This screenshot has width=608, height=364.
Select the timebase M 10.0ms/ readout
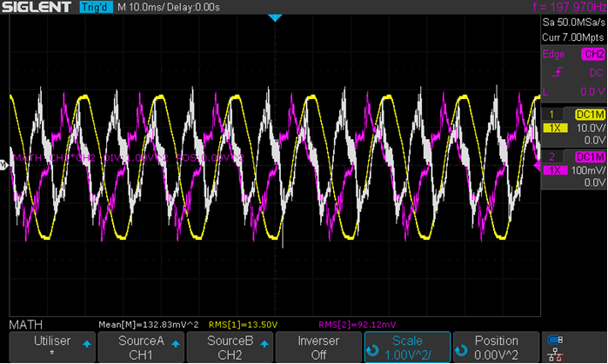[141, 7]
